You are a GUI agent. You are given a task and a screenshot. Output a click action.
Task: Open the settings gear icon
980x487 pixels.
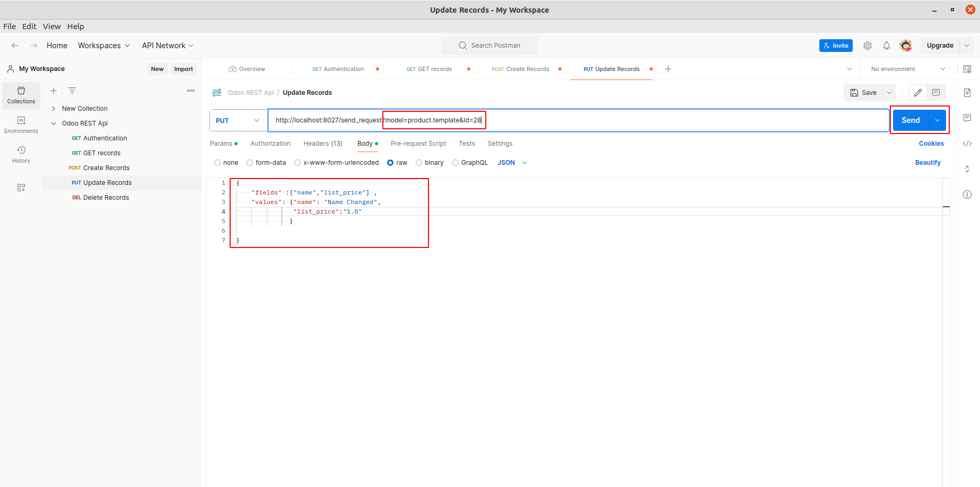coord(868,46)
